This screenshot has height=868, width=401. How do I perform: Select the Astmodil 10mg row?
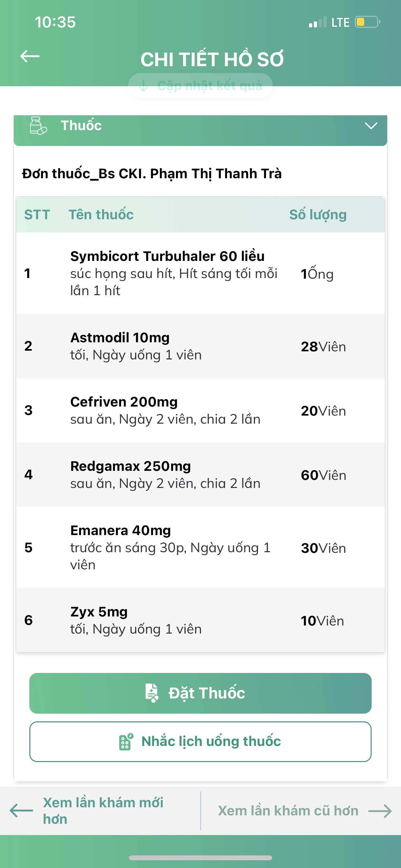[200, 346]
